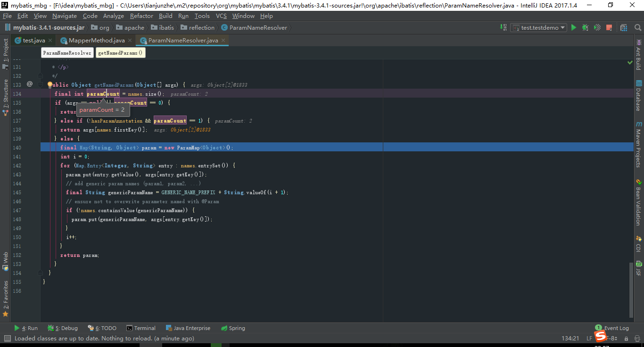Screen dimensions: 644x347
Task: Open the Terminal tool window
Action: tap(141, 328)
